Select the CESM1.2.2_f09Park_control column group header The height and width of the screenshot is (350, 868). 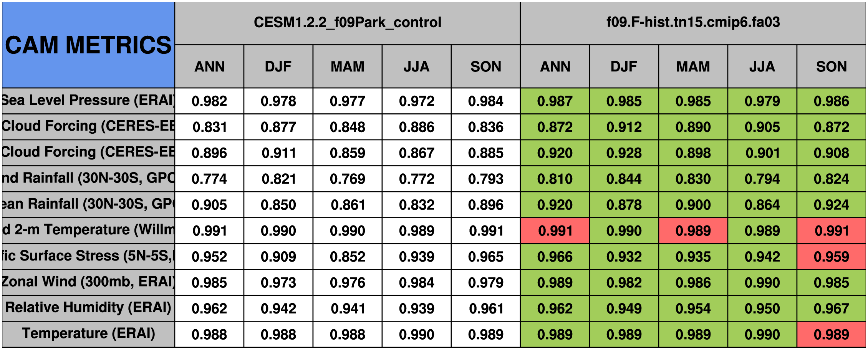coord(347,23)
